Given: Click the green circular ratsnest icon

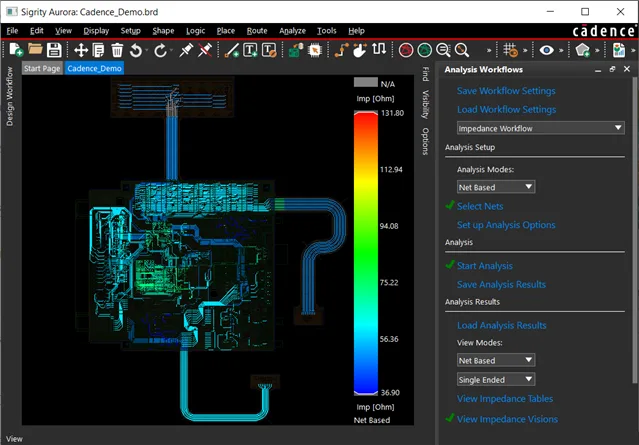Looking at the screenshot, I should pos(425,50).
